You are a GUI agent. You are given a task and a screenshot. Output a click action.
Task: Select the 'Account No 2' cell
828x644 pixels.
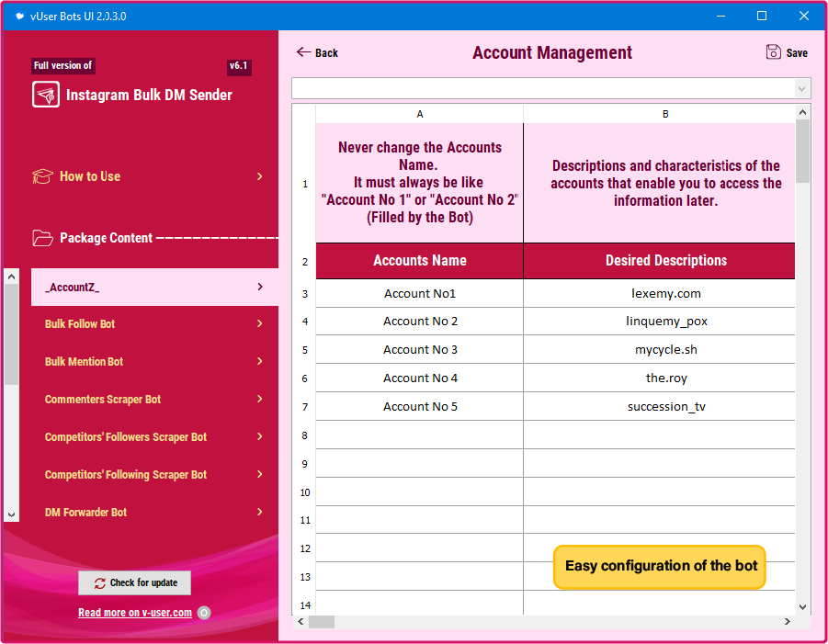click(x=420, y=322)
